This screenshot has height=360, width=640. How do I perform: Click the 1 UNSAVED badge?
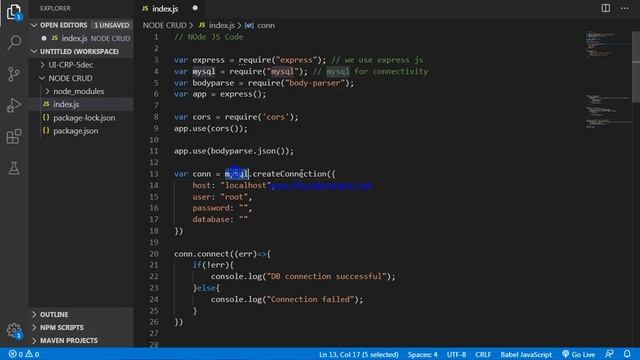(111, 25)
